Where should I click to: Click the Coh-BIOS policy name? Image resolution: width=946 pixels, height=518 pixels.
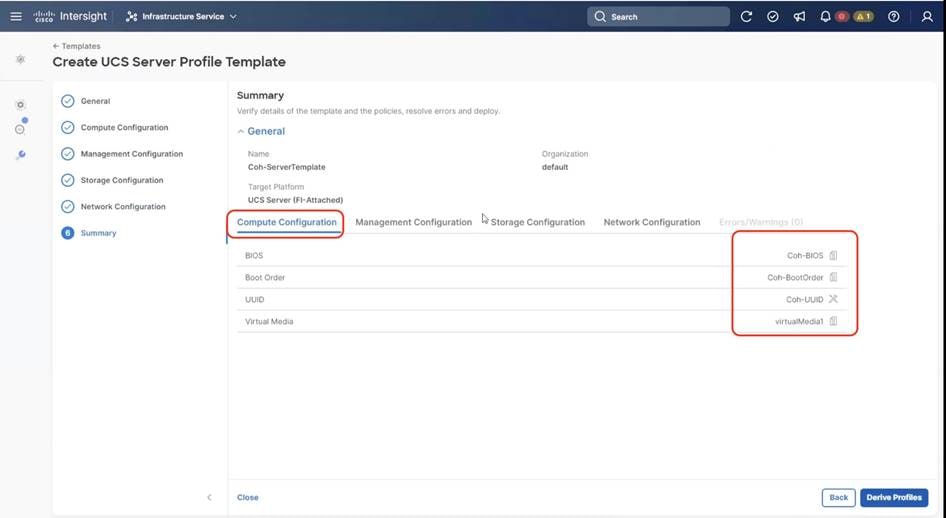pos(805,256)
